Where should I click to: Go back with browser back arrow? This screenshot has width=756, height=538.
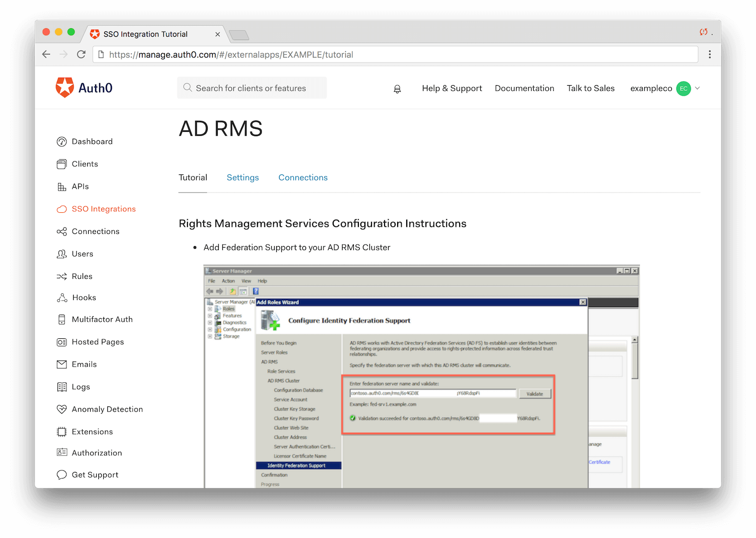46,54
